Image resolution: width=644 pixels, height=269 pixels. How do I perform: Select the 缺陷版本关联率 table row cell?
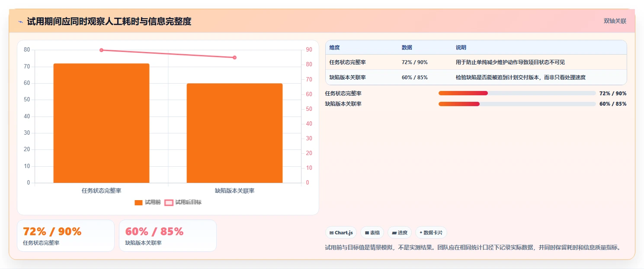pyautogui.click(x=348, y=77)
